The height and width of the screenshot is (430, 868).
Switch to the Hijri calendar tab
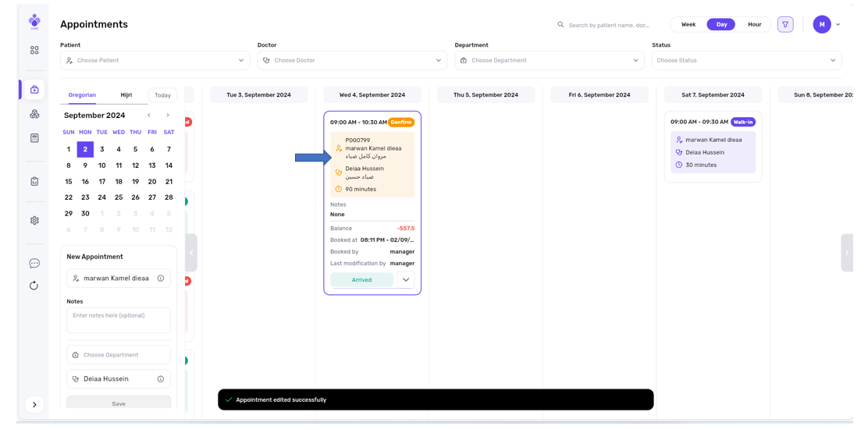126,95
